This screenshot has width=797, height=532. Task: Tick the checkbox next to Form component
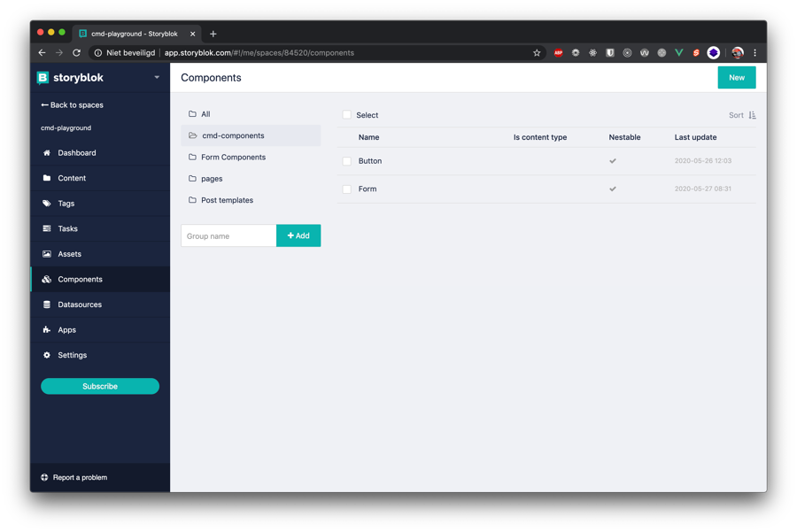click(346, 189)
